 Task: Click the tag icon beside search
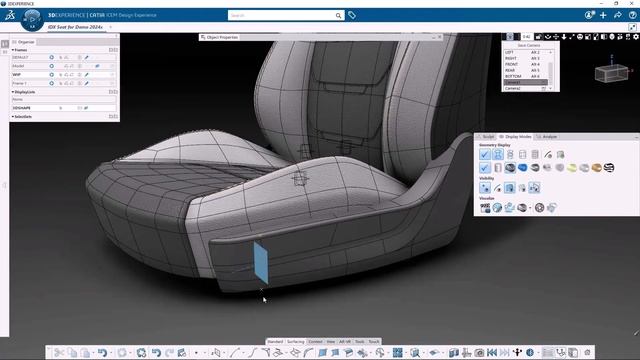(351, 16)
